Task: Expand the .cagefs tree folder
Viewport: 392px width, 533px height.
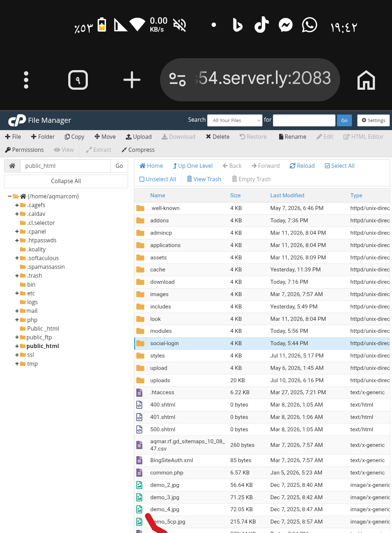Action: 17,205
